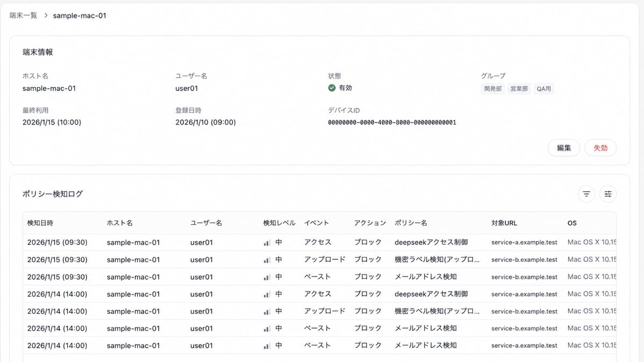The image size is (644, 362).
Task: Go back to 端末一覧 breadcrumb
Action: coord(24,16)
